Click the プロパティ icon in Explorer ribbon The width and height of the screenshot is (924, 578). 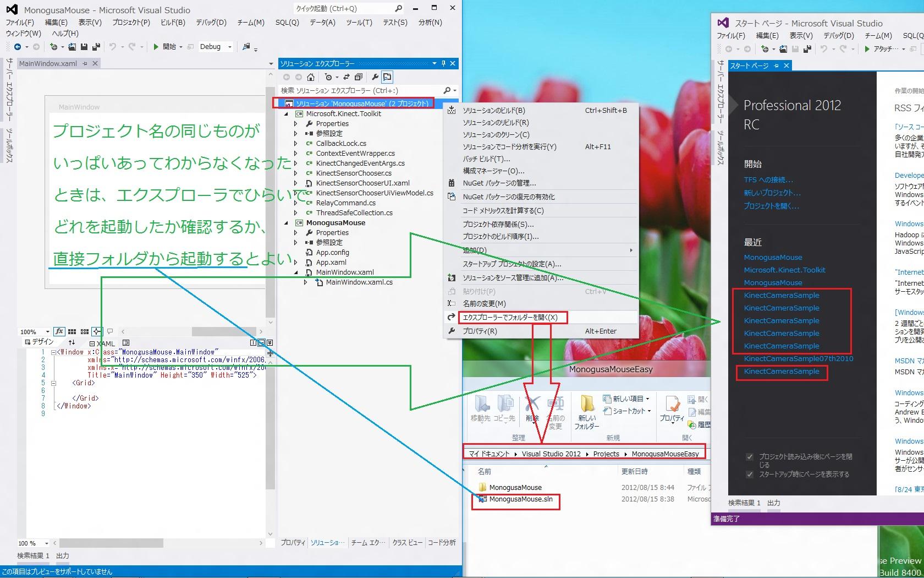(x=672, y=409)
